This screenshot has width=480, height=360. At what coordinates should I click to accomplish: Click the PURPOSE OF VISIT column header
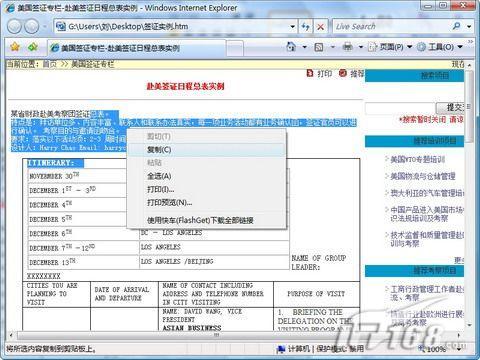point(316,294)
